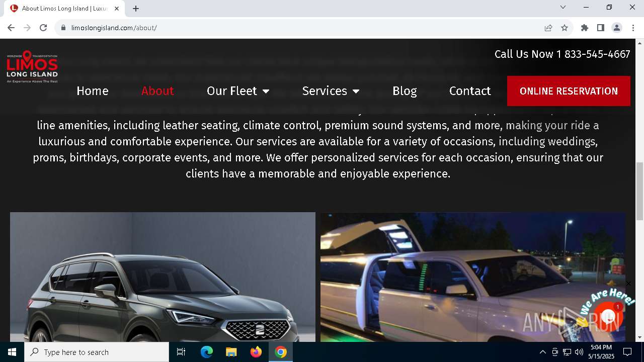This screenshot has width=644, height=362.
Task: Click ONLINE RESERVATION button
Action: coord(569,91)
